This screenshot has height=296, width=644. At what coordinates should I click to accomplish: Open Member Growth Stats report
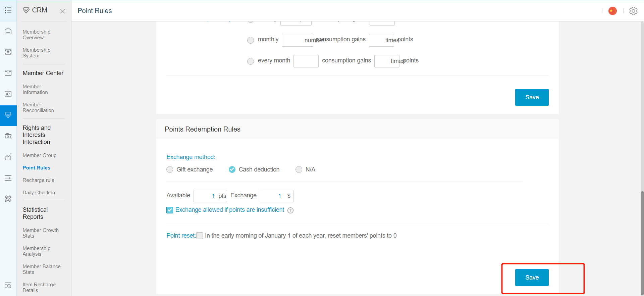(41, 233)
